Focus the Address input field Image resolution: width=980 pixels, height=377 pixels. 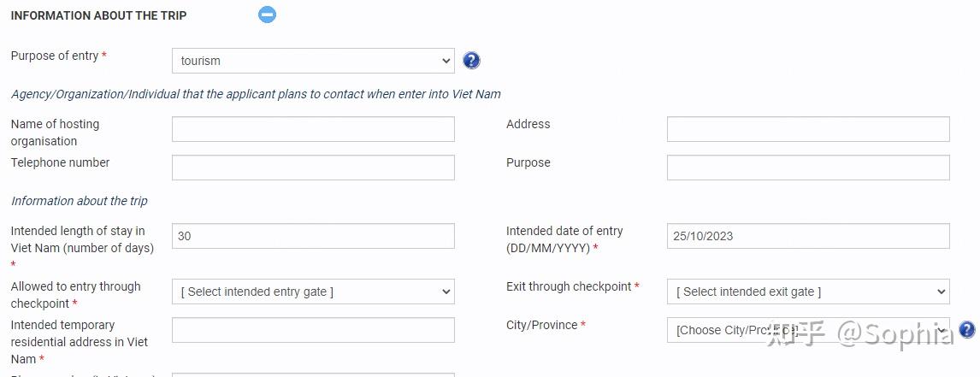[808, 129]
